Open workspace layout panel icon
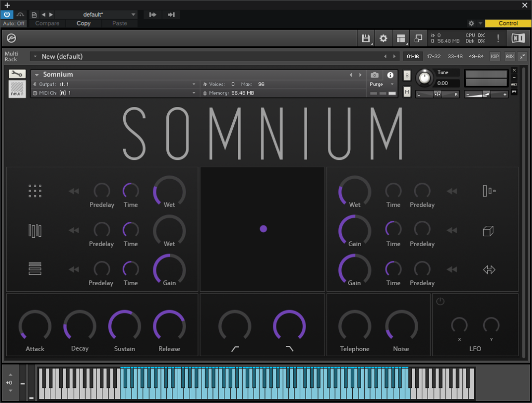The height and width of the screenshot is (403, 532). (401, 38)
